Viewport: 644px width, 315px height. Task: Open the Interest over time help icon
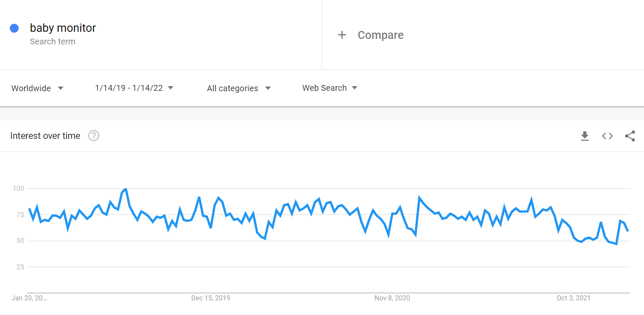[x=94, y=136]
